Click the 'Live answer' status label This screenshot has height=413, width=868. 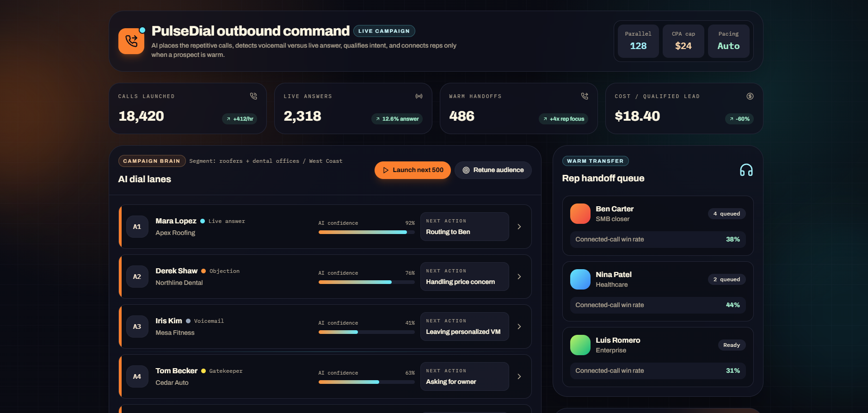click(x=227, y=221)
